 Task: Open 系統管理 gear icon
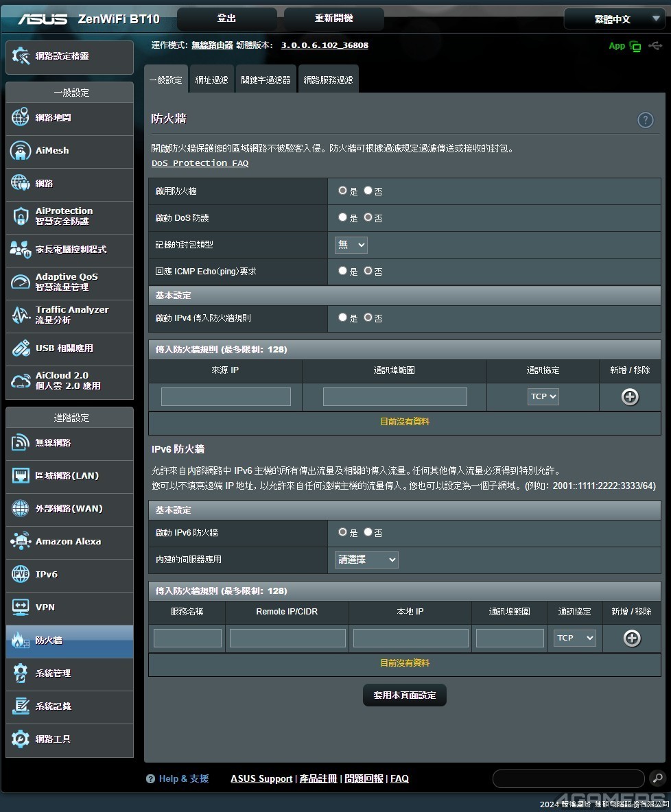[20, 673]
